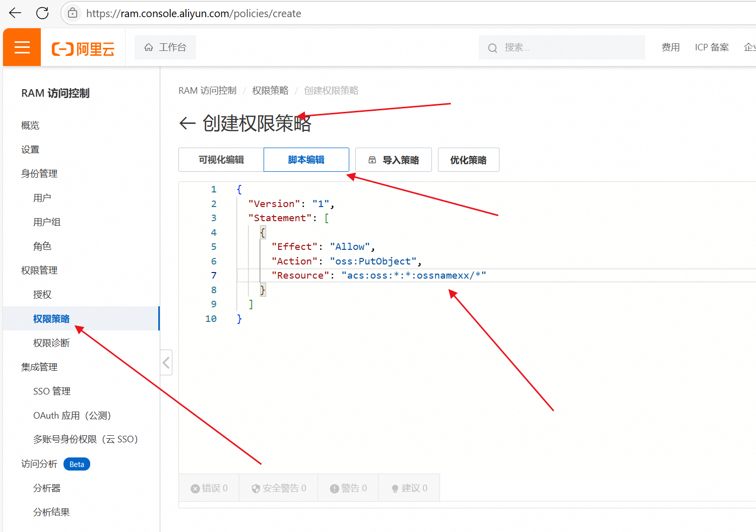Screen dimensions: 756x532
Task: Go back with the browser back arrow
Action: tap(15, 13)
